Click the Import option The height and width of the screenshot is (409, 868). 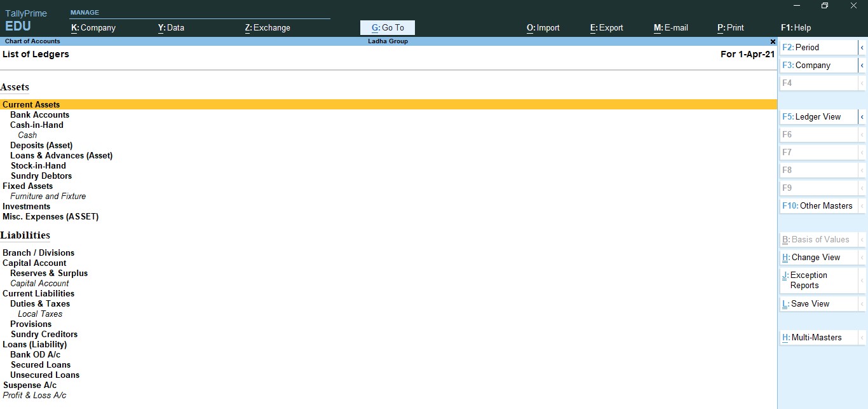point(543,28)
